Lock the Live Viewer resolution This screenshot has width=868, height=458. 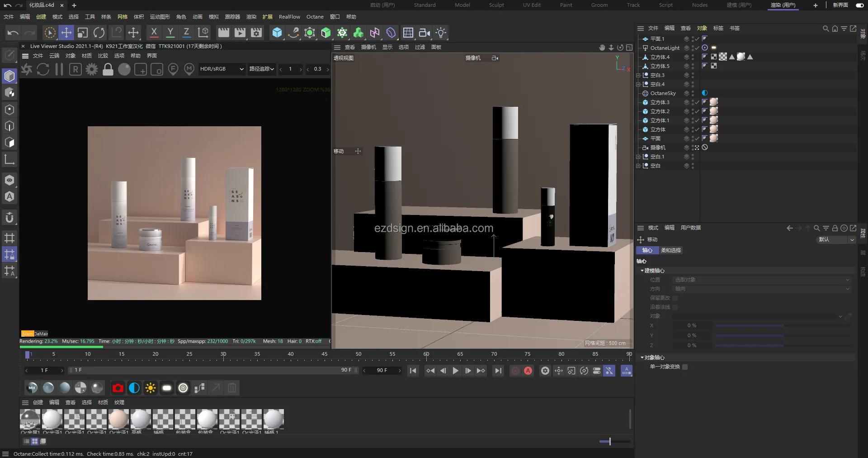pos(108,69)
